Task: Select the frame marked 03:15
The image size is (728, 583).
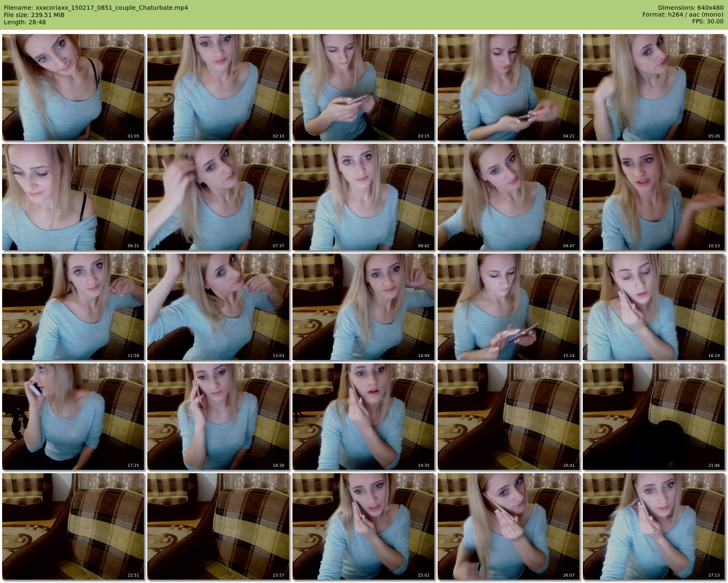Action: point(363,87)
